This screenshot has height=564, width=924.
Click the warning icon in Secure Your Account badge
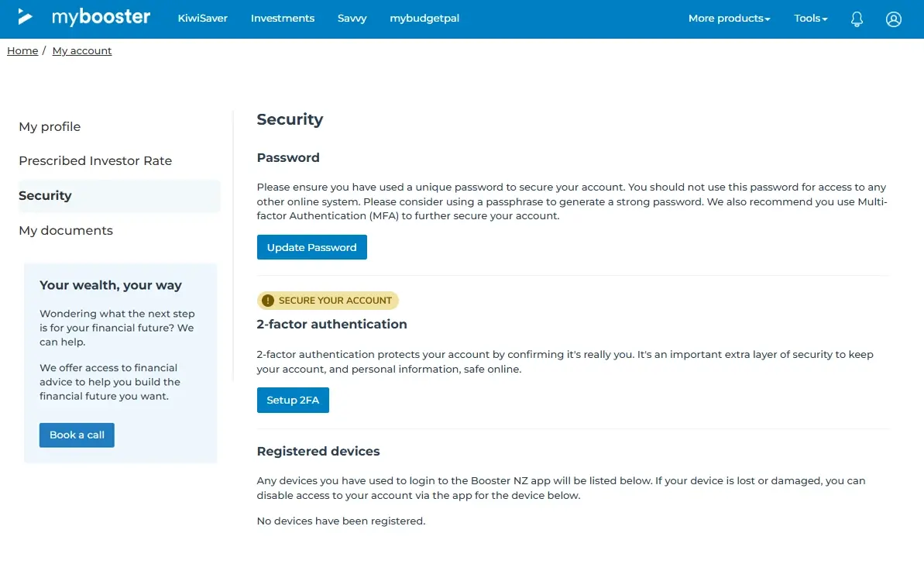point(267,301)
